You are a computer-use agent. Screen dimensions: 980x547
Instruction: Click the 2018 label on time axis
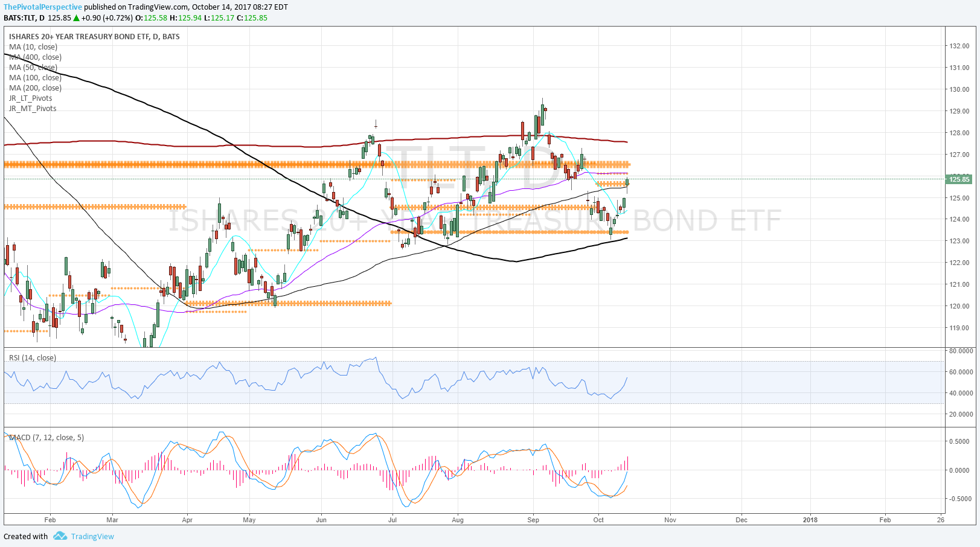pos(810,519)
